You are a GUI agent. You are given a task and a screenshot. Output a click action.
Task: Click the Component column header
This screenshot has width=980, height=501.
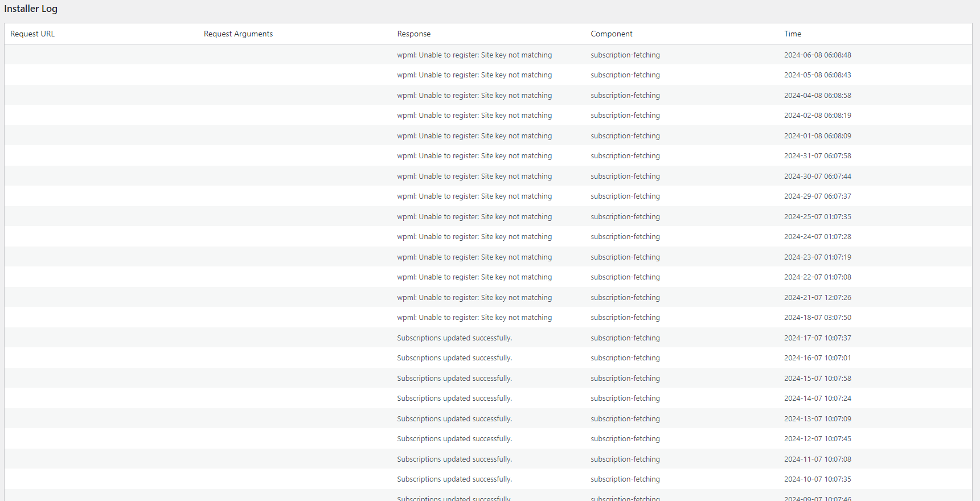tap(611, 34)
